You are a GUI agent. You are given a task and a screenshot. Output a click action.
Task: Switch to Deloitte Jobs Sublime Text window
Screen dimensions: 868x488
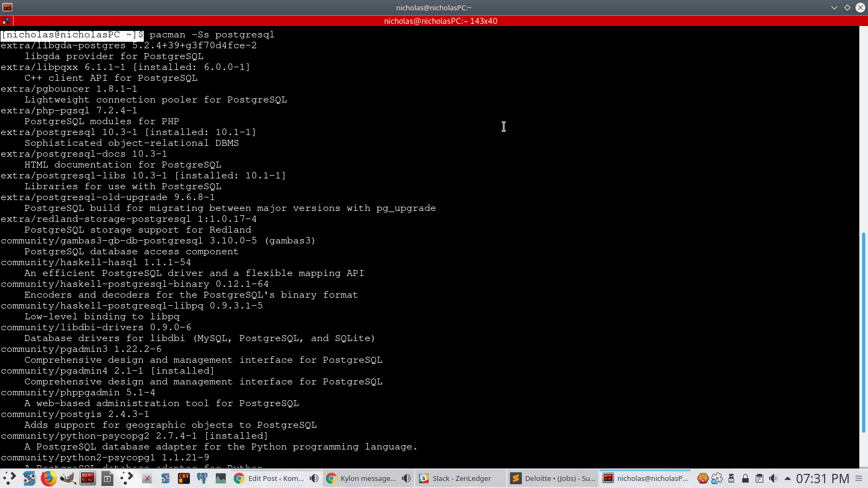[x=553, y=478]
